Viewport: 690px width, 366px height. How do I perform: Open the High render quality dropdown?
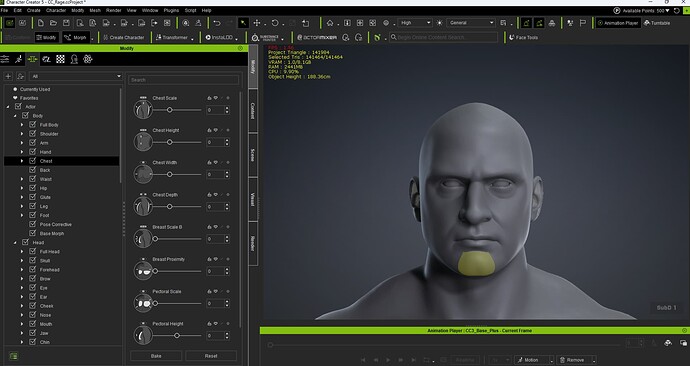415,23
